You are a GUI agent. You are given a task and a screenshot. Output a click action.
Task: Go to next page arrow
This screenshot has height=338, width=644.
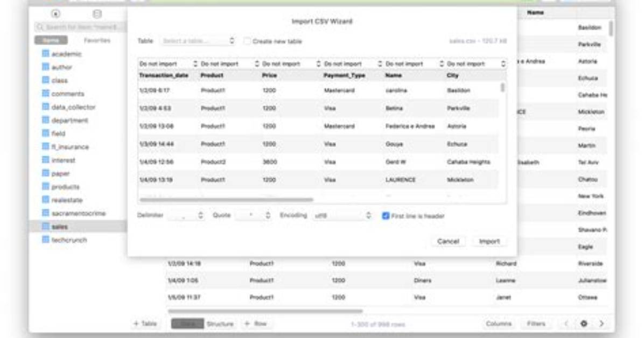(x=601, y=323)
